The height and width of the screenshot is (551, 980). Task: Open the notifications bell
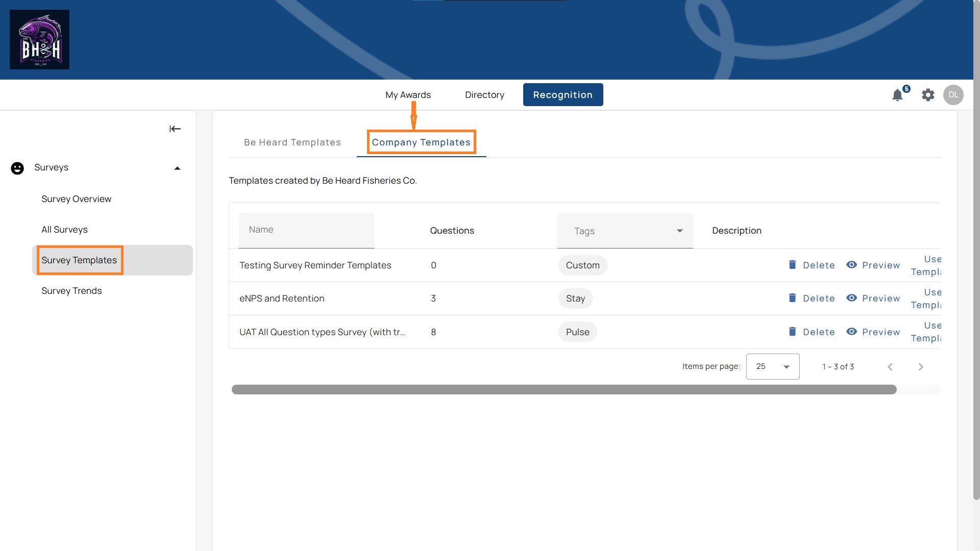tap(897, 95)
